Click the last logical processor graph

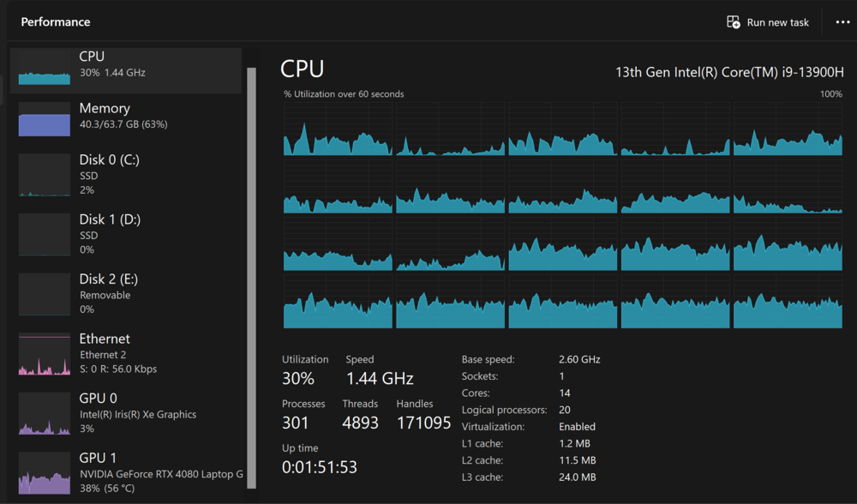point(788,303)
